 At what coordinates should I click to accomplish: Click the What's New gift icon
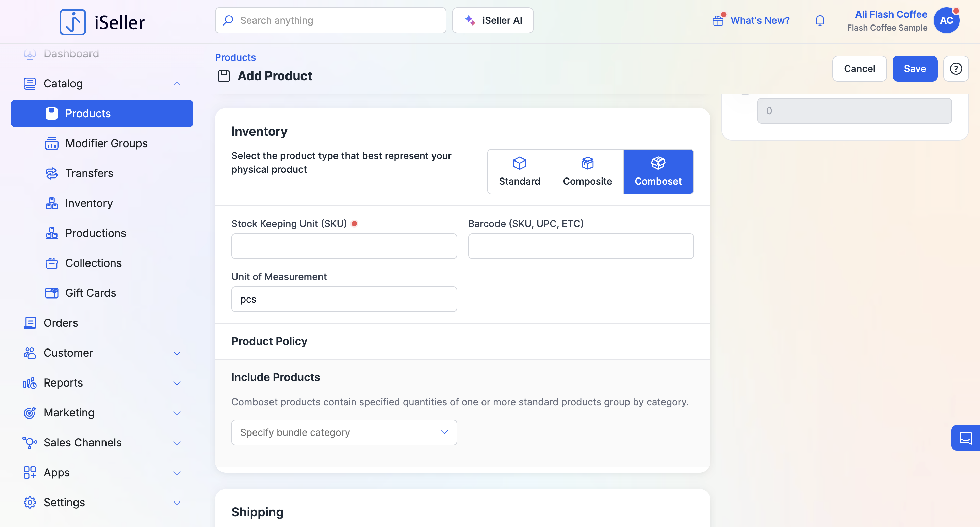pyautogui.click(x=718, y=20)
